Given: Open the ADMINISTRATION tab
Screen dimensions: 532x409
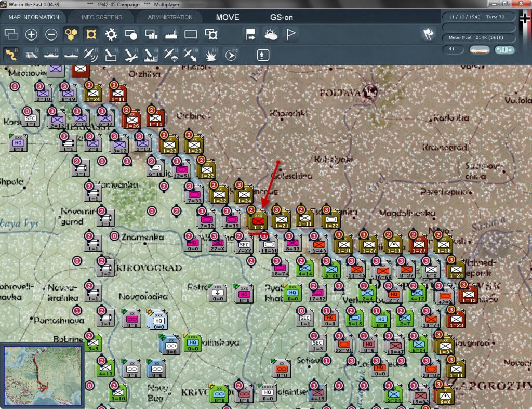Looking at the screenshot, I should click(170, 17).
